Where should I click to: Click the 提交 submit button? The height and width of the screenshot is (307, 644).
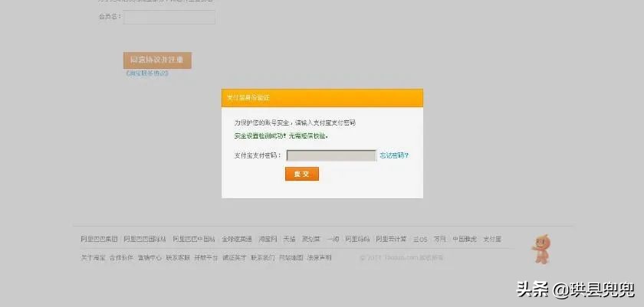tap(302, 174)
